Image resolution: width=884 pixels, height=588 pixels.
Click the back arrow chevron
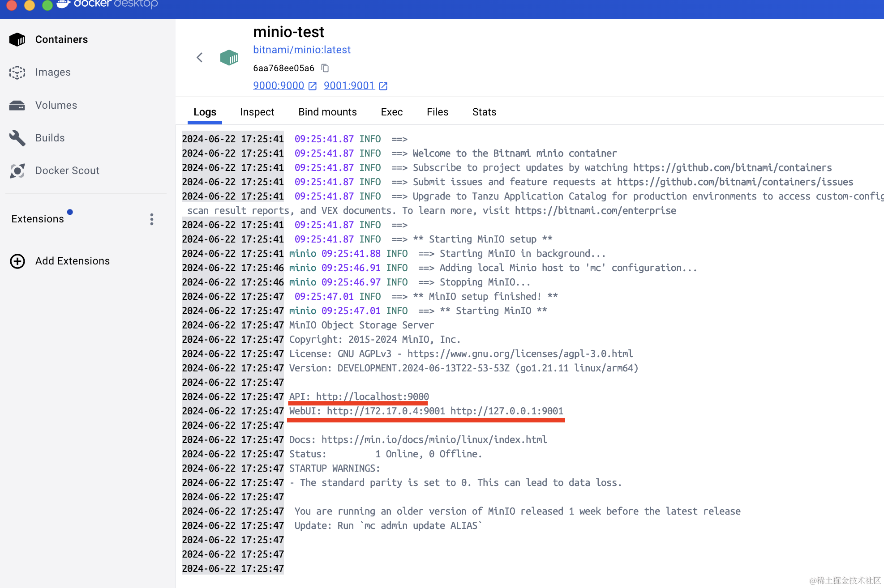[x=200, y=57]
